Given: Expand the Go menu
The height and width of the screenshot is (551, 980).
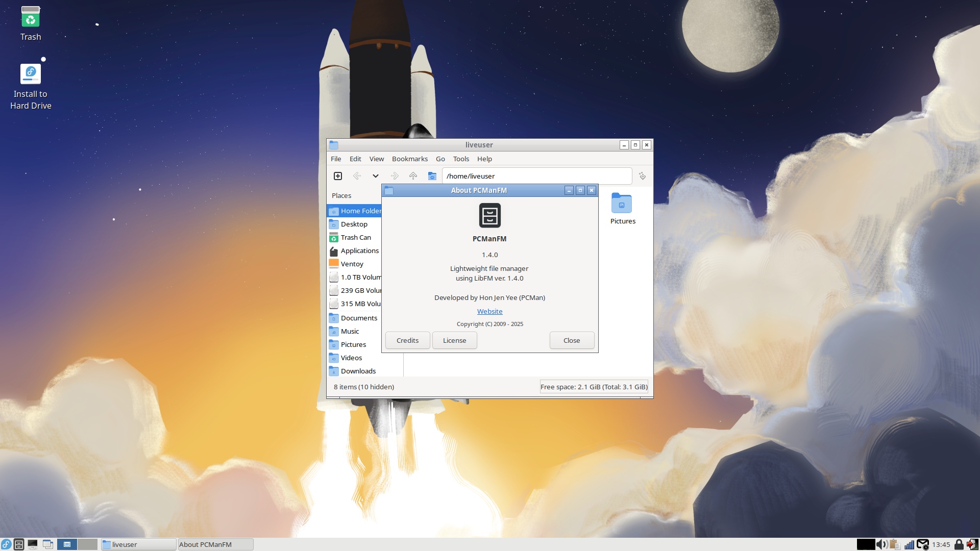Looking at the screenshot, I should [x=440, y=159].
